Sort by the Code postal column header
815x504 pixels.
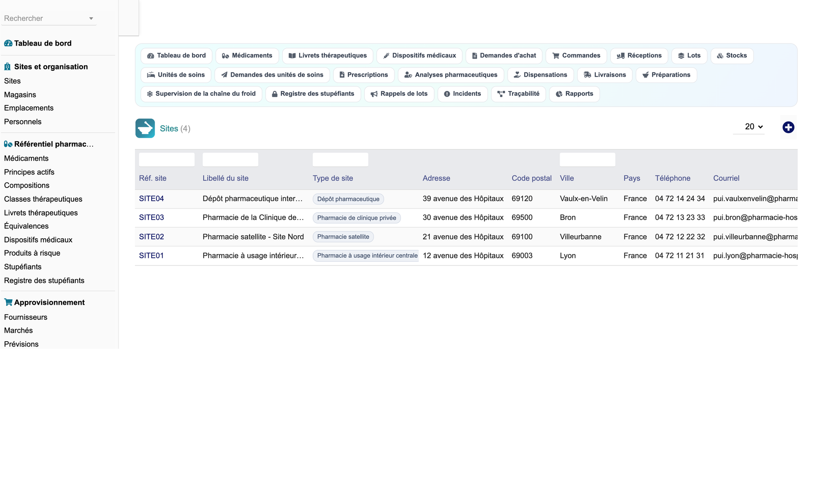click(x=531, y=178)
